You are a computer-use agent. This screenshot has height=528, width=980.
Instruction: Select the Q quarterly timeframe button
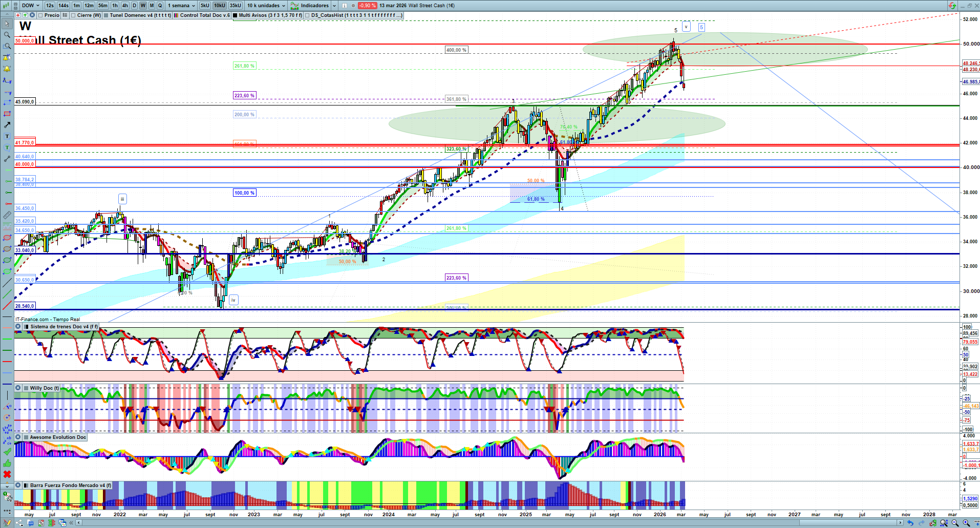[160, 6]
